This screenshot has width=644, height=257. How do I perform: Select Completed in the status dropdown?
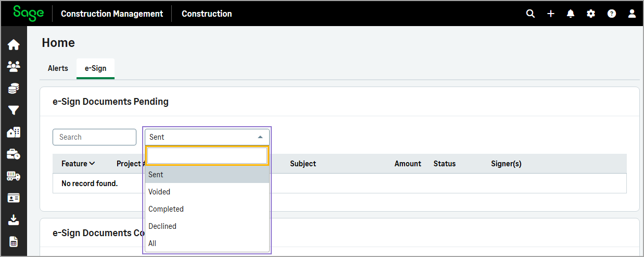pyautogui.click(x=166, y=209)
